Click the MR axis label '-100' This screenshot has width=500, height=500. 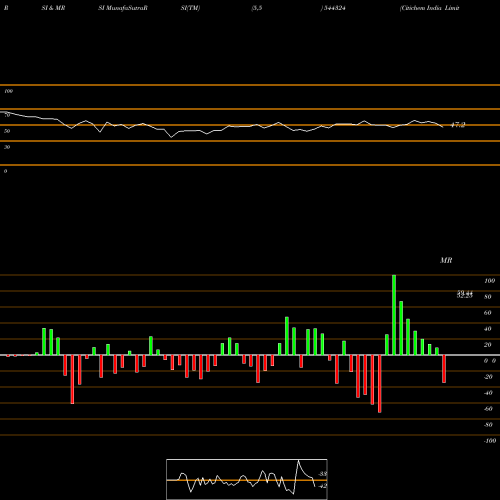490,441
